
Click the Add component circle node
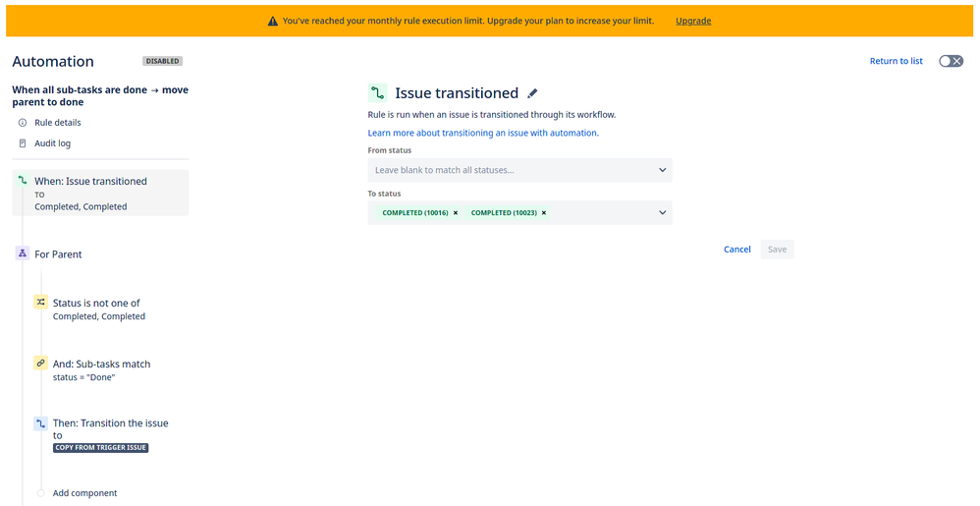40,493
